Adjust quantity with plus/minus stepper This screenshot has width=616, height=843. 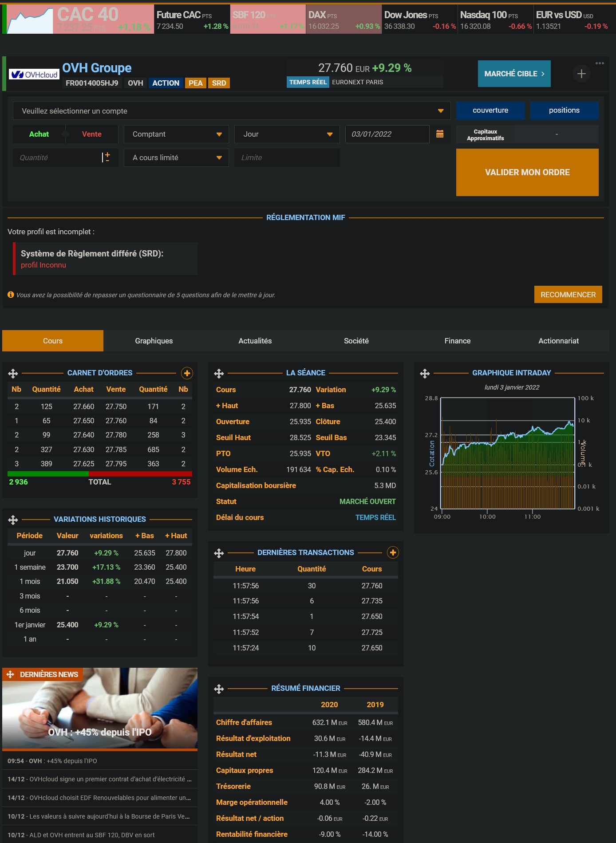107,157
